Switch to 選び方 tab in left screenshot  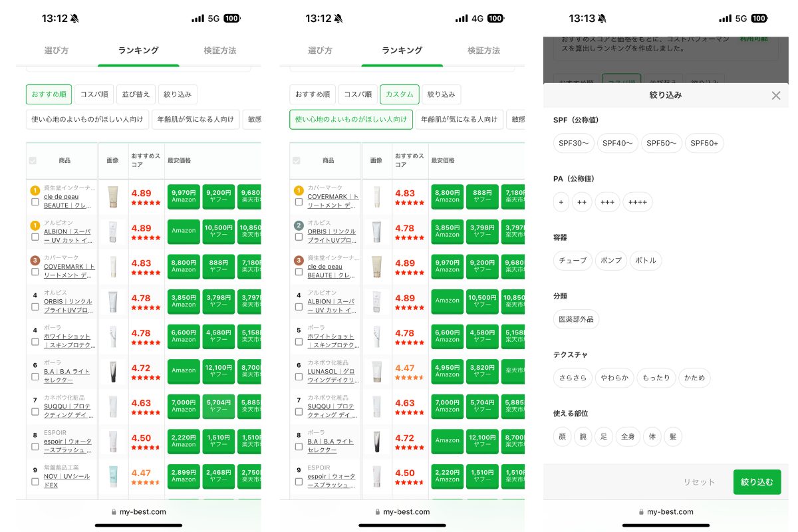pyautogui.click(x=57, y=51)
